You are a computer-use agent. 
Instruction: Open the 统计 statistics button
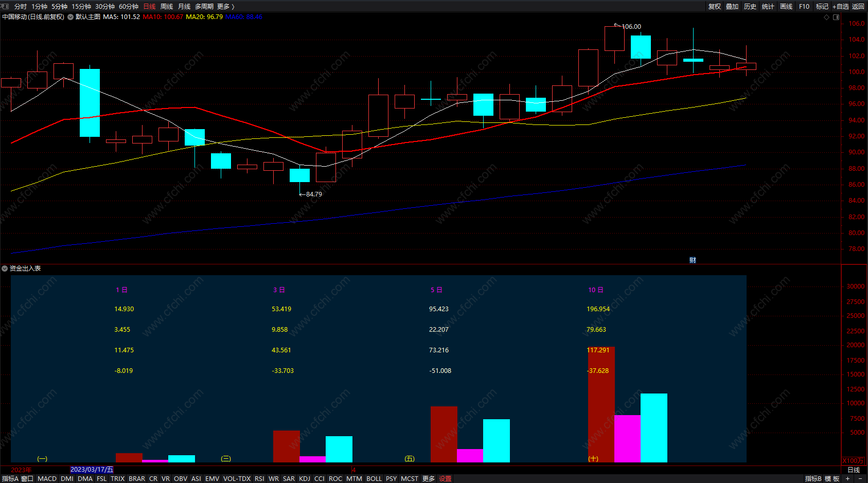pos(768,7)
